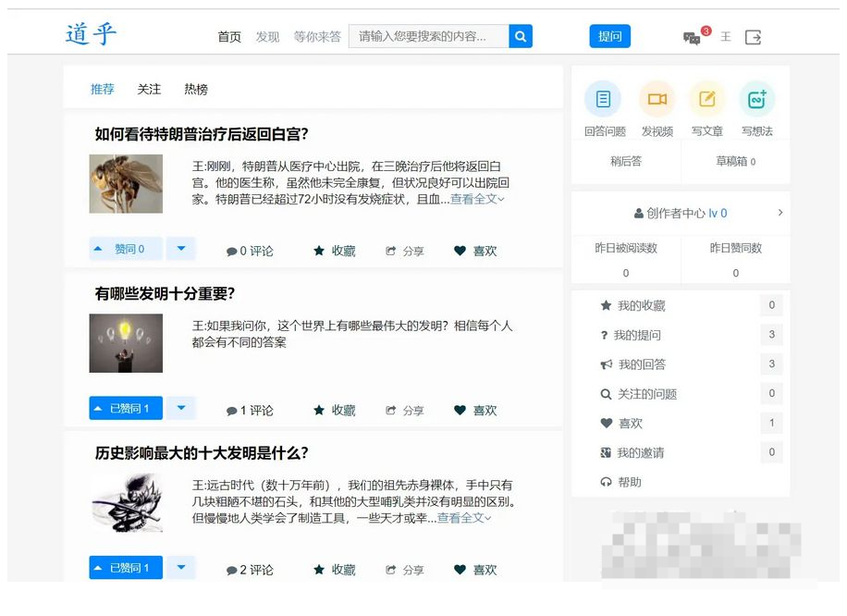
Task: Focus the search input field
Action: coord(429,36)
